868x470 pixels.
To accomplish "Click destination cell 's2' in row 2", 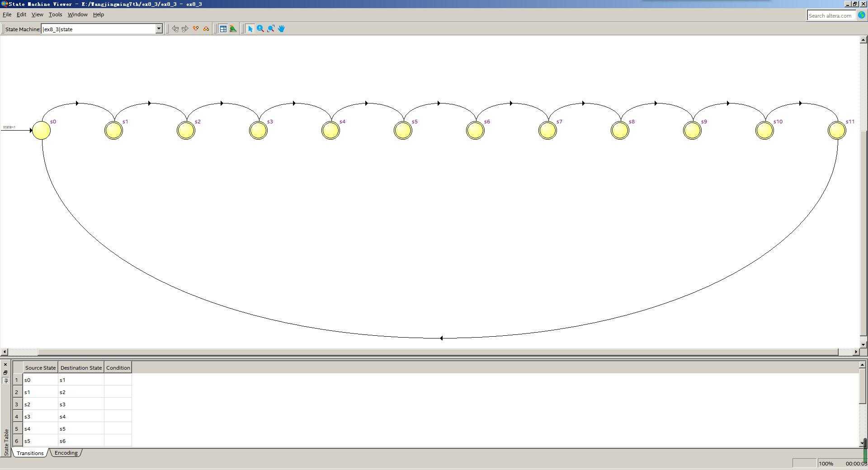I will point(81,392).
